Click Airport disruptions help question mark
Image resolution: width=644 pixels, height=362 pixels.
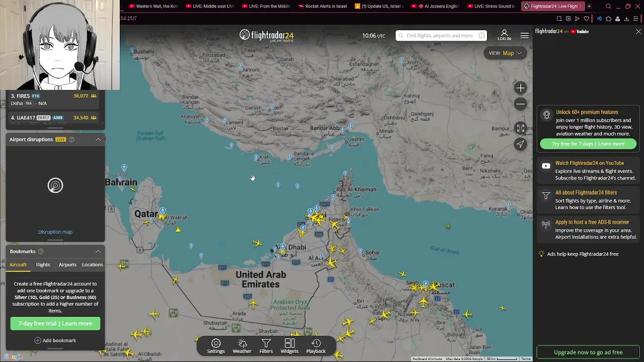(x=71, y=139)
